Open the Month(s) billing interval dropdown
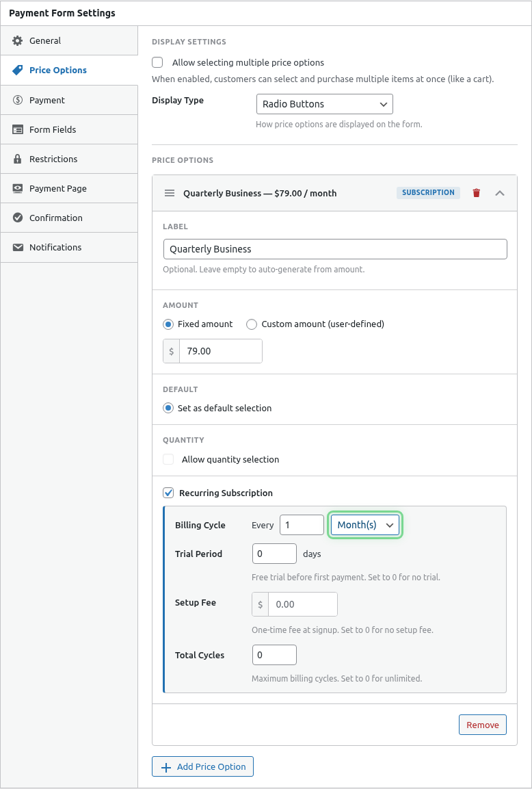Viewport: 532px width, 789px height. tap(365, 525)
